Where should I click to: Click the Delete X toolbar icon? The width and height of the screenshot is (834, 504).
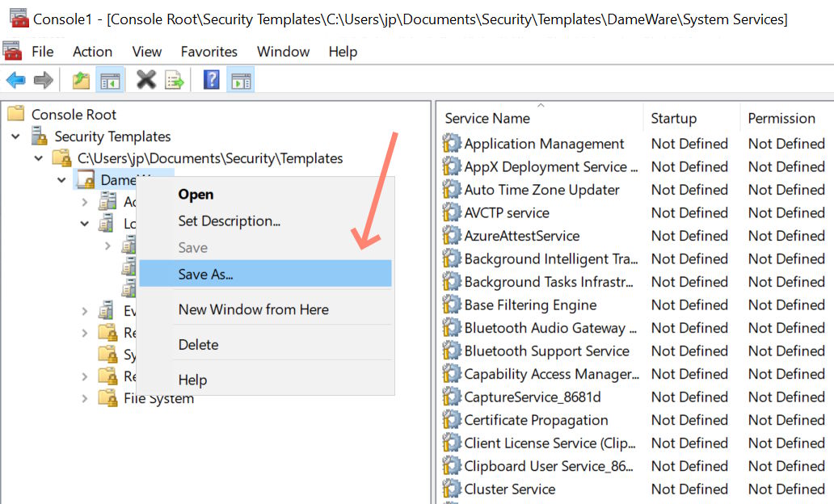(146, 80)
